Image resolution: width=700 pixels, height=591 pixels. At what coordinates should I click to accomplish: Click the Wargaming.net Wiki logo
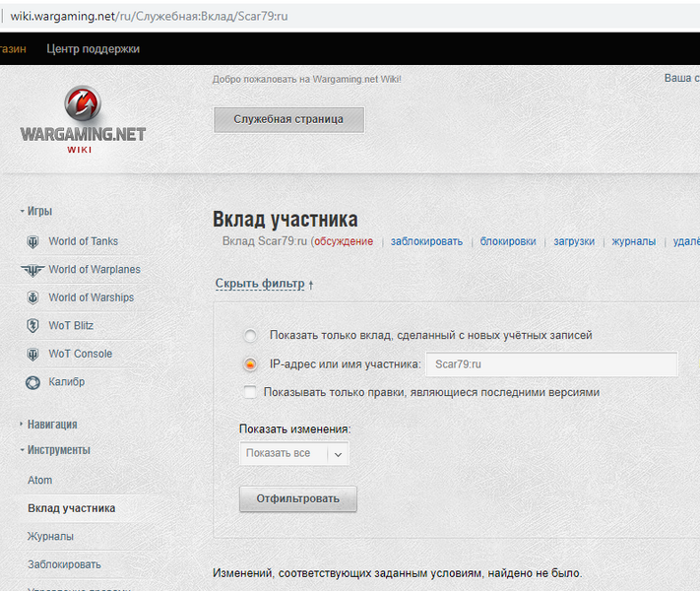tap(81, 120)
